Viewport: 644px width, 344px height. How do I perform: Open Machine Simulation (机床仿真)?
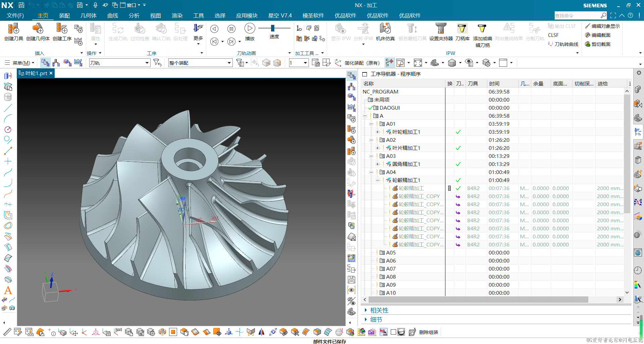385,32
